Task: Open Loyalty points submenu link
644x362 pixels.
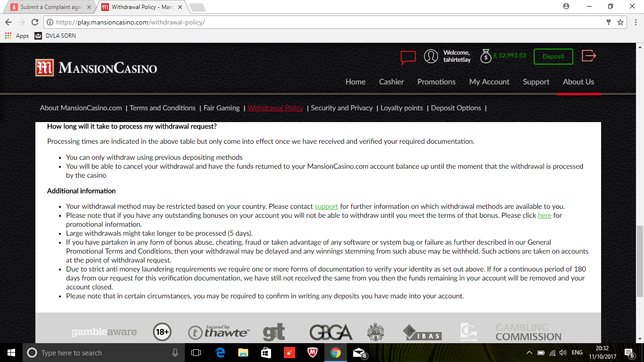Action: [x=402, y=108]
